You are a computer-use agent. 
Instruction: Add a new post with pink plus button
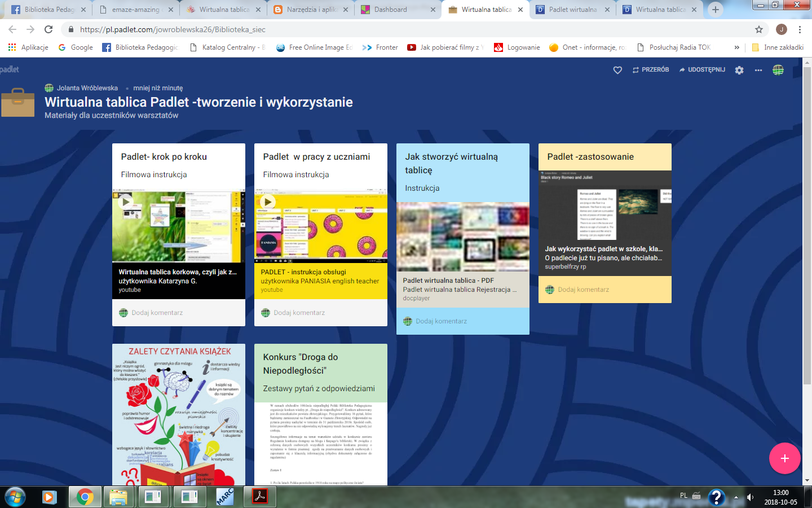pyautogui.click(x=784, y=458)
